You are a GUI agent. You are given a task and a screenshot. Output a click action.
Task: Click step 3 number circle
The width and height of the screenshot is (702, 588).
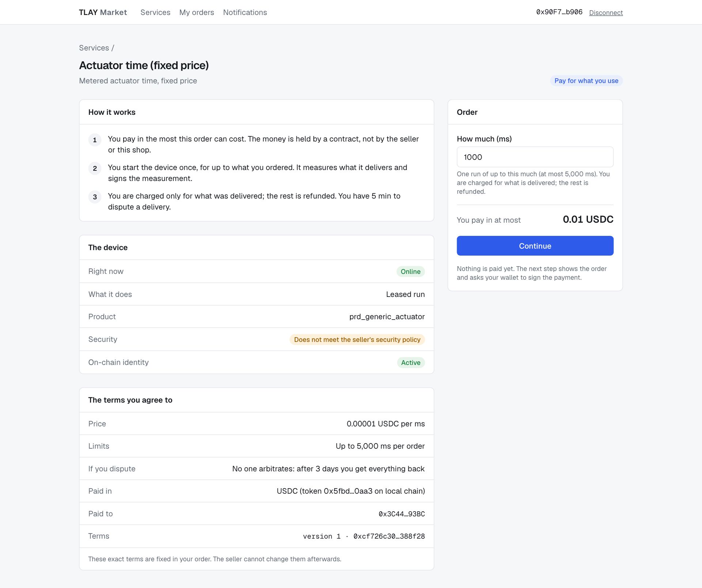click(x=95, y=197)
